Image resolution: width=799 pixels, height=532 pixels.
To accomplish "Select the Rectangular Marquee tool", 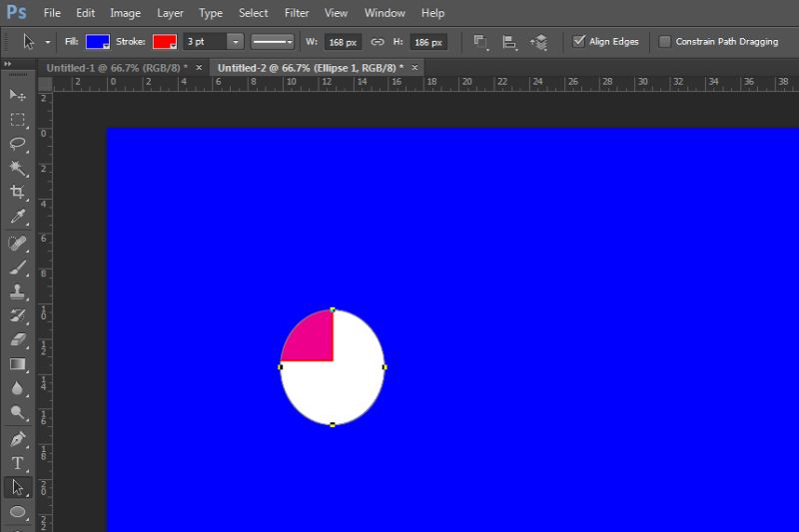I will 17,120.
